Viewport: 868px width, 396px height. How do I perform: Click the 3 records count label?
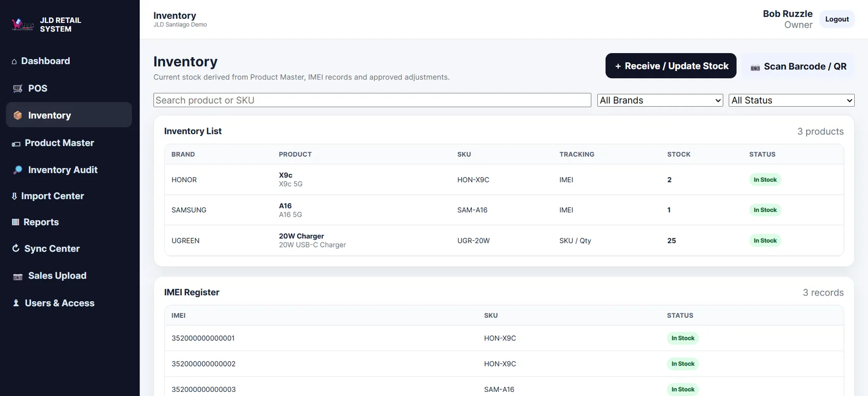(x=823, y=292)
